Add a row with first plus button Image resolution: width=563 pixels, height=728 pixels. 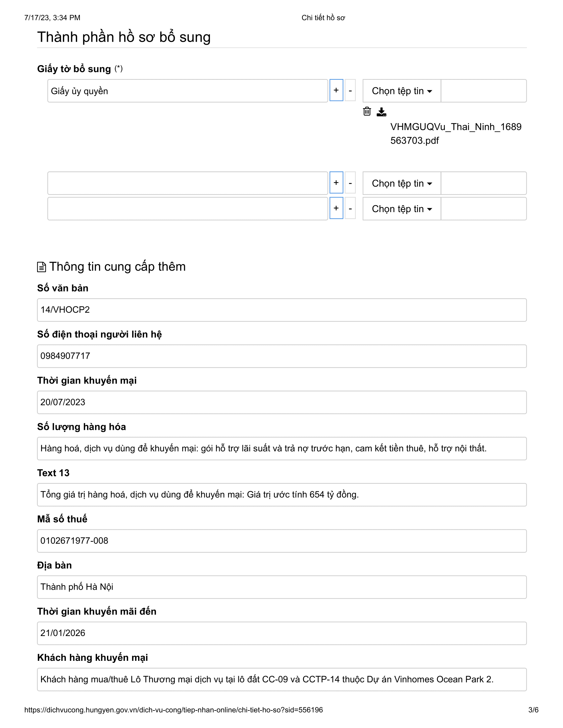[x=336, y=90]
